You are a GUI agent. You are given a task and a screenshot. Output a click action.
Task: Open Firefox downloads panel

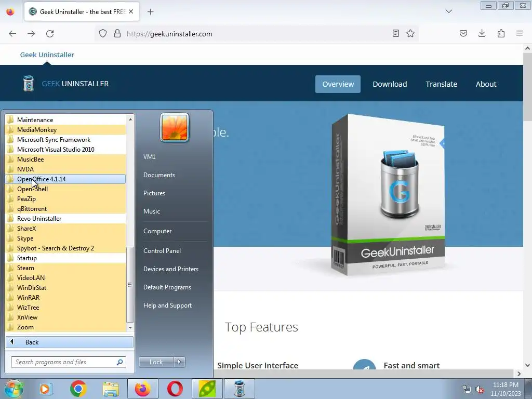click(x=482, y=33)
